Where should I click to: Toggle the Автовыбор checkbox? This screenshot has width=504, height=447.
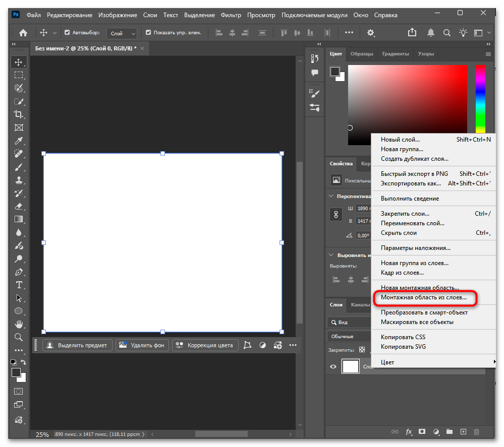point(67,33)
